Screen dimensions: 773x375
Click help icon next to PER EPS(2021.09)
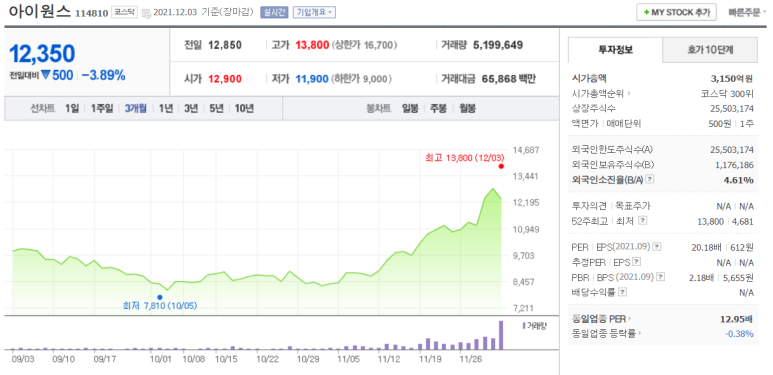coord(657,246)
